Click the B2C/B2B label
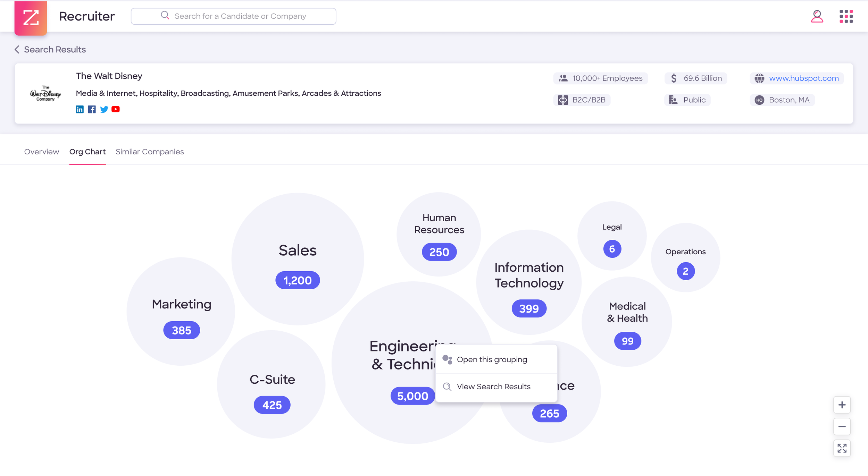The width and height of the screenshot is (868, 476). coord(589,100)
